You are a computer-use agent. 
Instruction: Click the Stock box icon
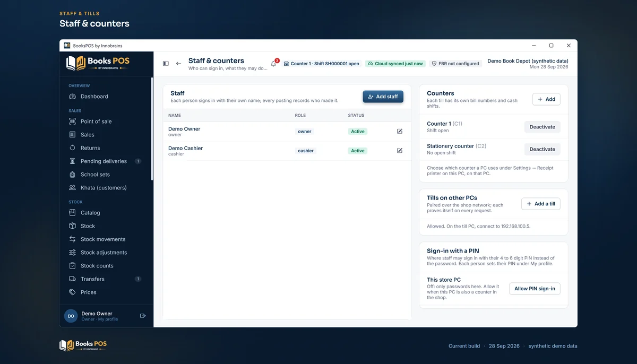(x=72, y=226)
